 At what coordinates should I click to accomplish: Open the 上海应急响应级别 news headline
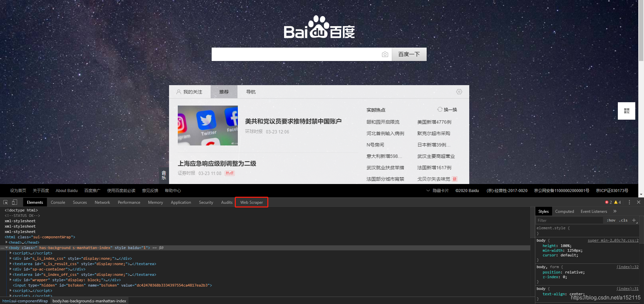(x=217, y=164)
